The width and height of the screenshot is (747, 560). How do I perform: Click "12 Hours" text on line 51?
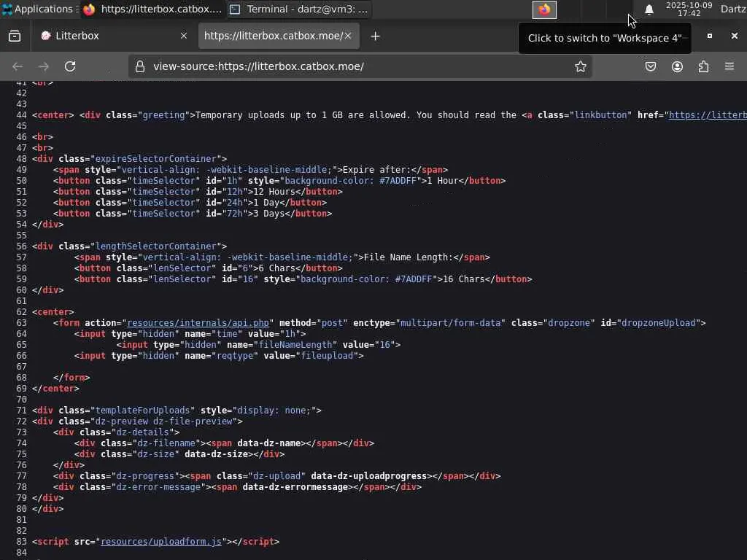274,192
